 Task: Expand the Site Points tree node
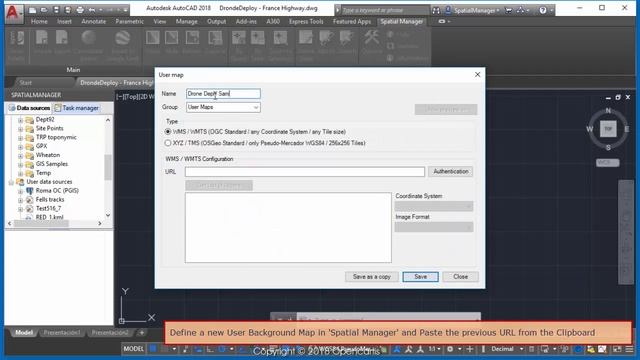[x=20, y=129]
